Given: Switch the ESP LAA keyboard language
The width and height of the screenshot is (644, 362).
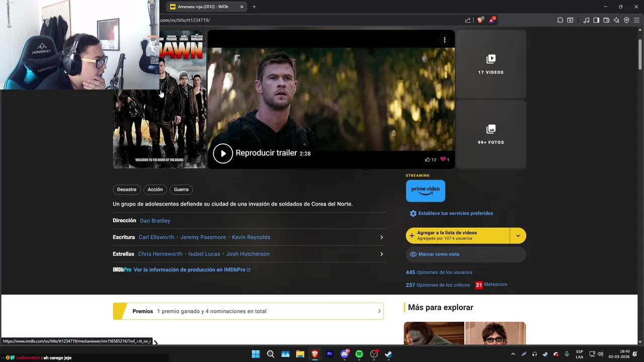Looking at the screenshot, I should click(580, 354).
